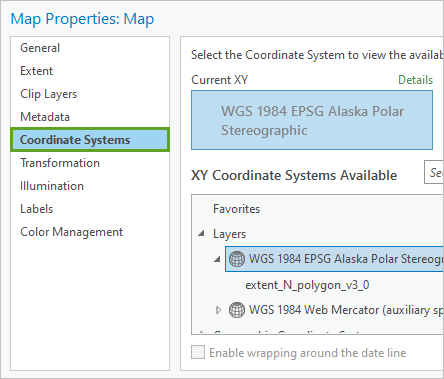The width and height of the screenshot is (444, 379).
Task: Select extent_N_polygon_v3_0 layer entry
Action: [307, 285]
